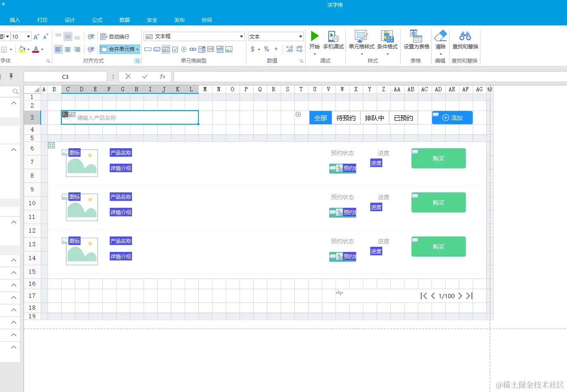Choose the number cell type icon

tap(211, 49)
